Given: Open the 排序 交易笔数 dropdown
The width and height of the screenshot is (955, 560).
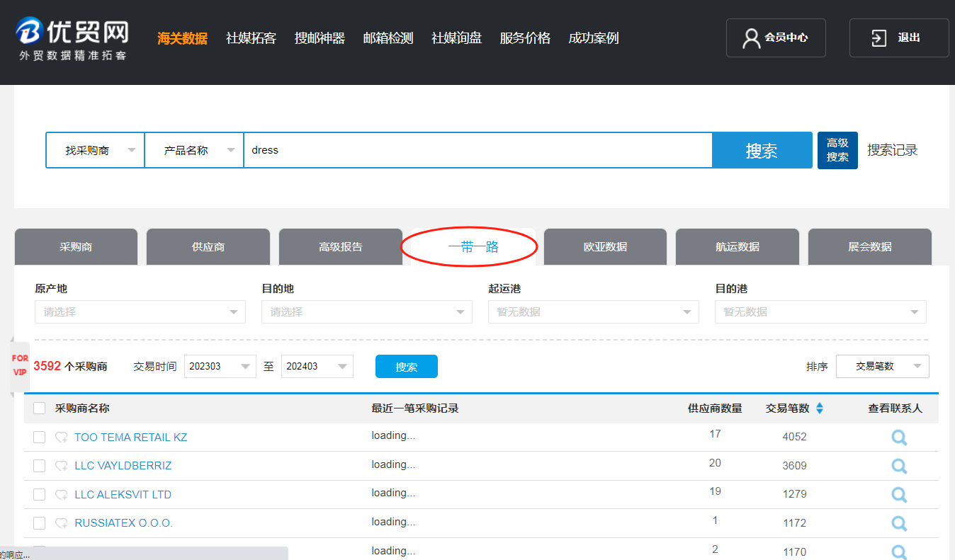Looking at the screenshot, I should click(882, 367).
